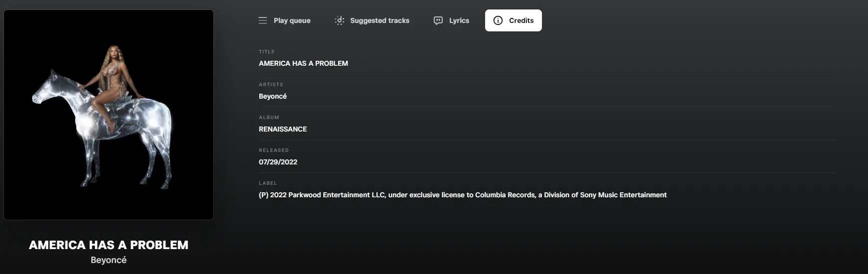Click the RENAISSANCE album cover art

pyautogui.click(x=109, y=115)
